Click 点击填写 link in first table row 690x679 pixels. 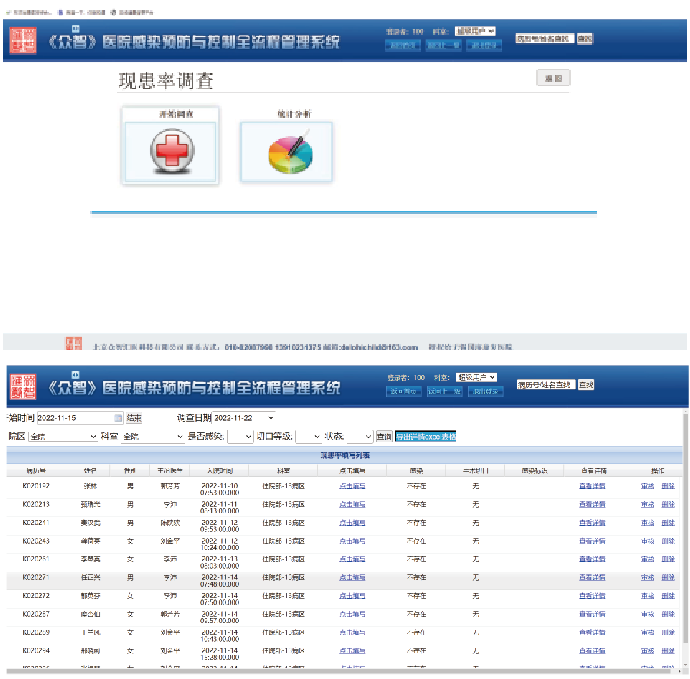coord(351,487)
